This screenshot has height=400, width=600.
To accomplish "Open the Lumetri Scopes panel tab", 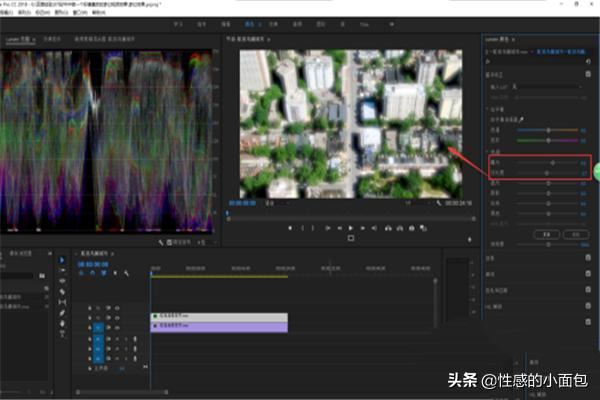I will click(18, 38).
